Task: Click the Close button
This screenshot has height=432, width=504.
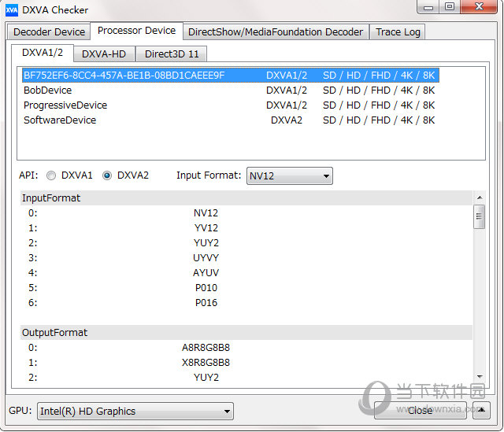Action: [x=420, y=410]
